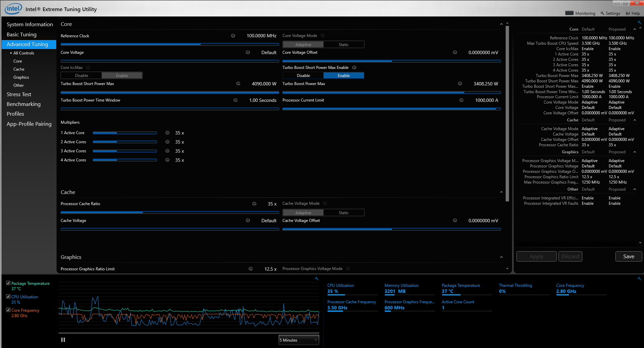Click scrollbar of the tuning panel
The width and height of the screenshot is (644, 348).
507,114
